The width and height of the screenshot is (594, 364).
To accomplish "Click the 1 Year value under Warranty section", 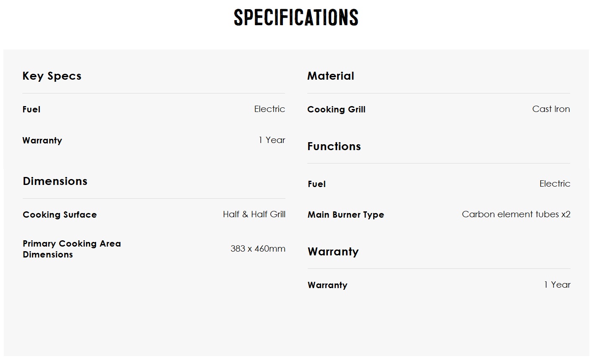I will (557, 285).
